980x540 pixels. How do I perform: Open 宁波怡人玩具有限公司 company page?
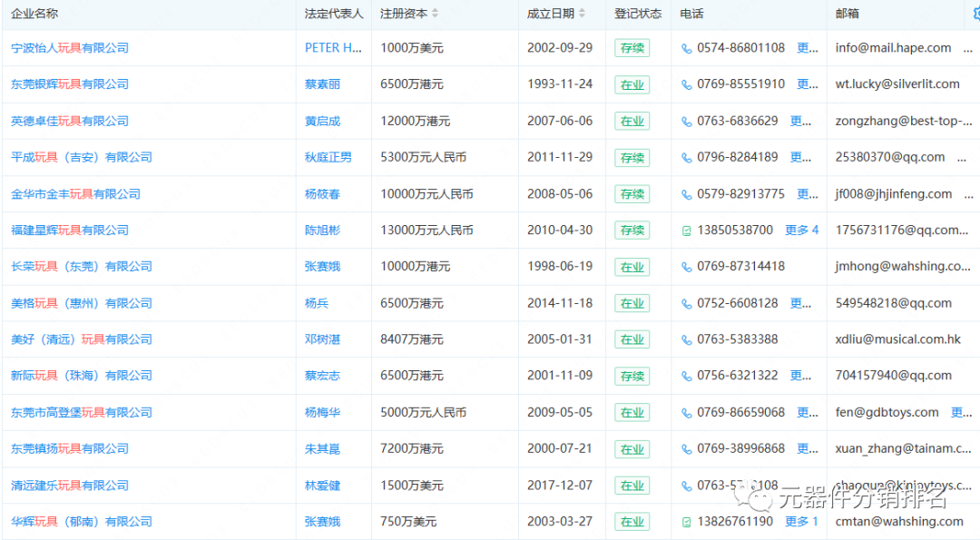(70, 48)
